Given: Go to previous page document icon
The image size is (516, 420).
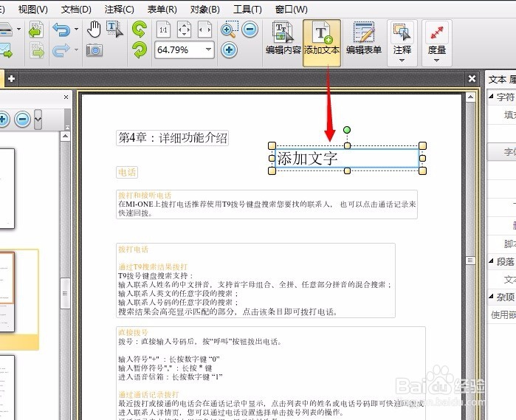Looking at the screenshot, I should point(36,30).
